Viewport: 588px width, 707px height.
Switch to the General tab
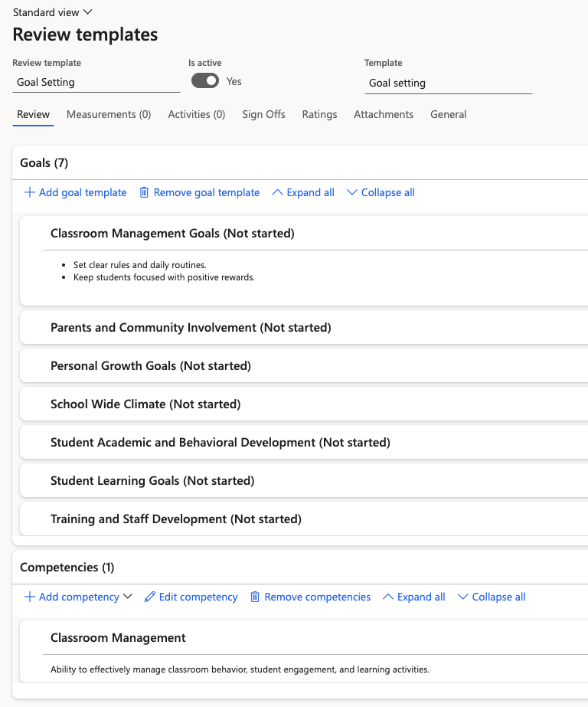tap(449, 115)
